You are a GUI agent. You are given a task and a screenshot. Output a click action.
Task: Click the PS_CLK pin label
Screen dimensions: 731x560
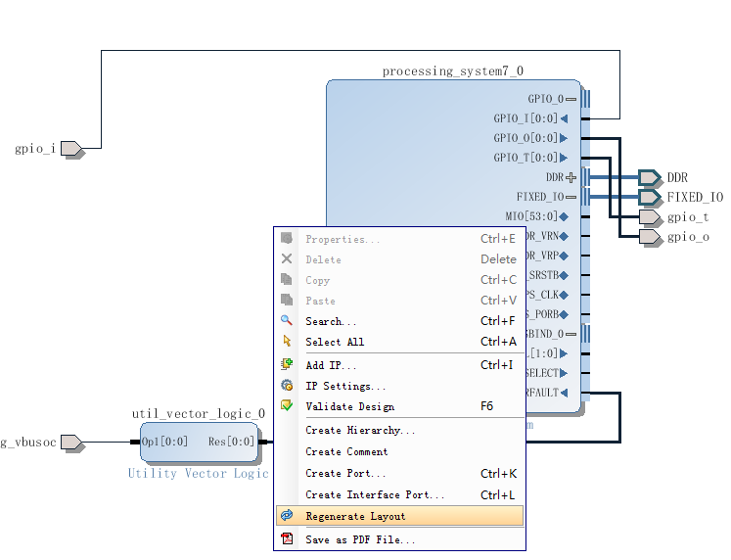pyautogui.click(x=543, y=295)
